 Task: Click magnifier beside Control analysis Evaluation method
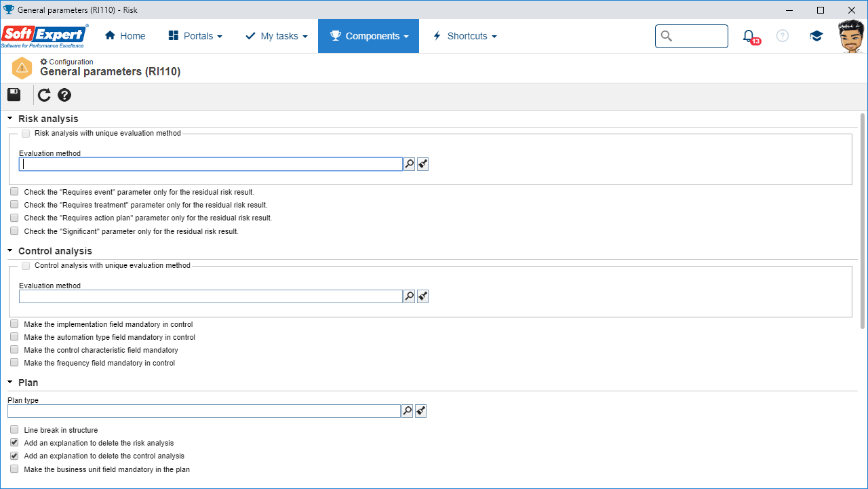(x=409, y=296)
